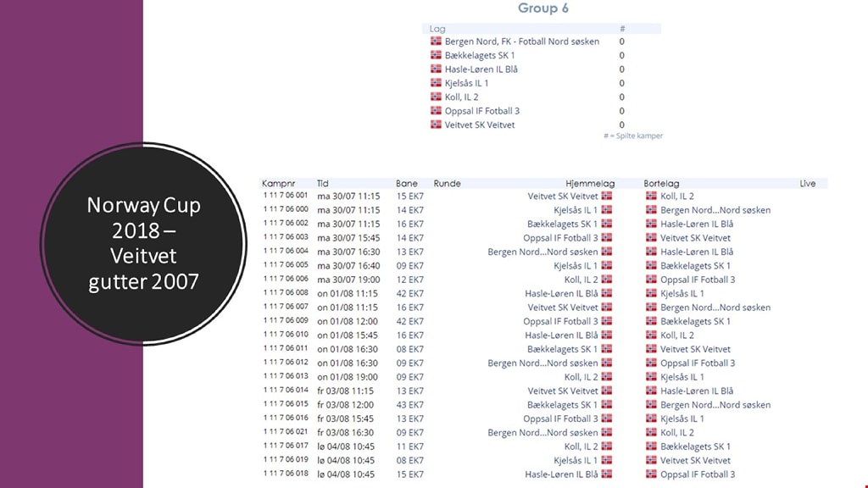Select the "# = Spilte kamper" legend note
868x488 pixels.
click(632, 136)
